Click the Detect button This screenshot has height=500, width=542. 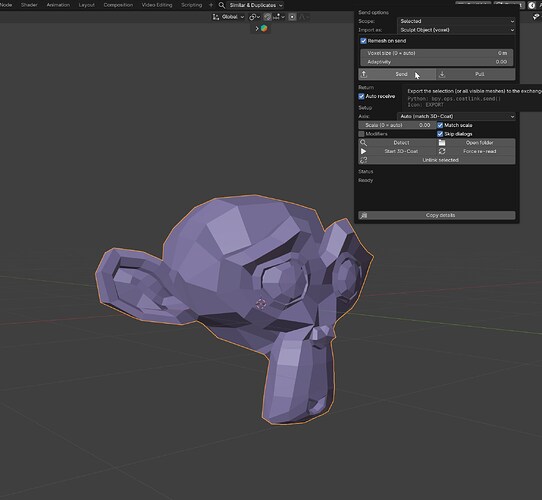(397, 142)
